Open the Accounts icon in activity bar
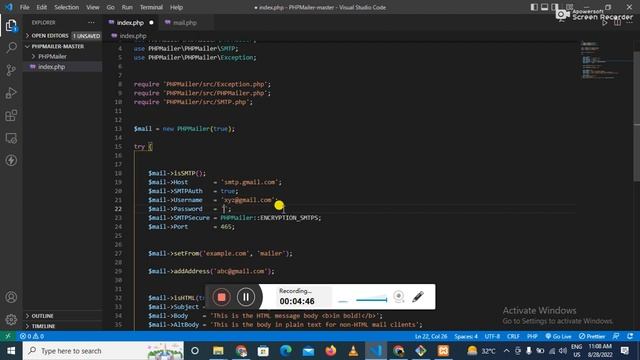 (x=11, y=297)
